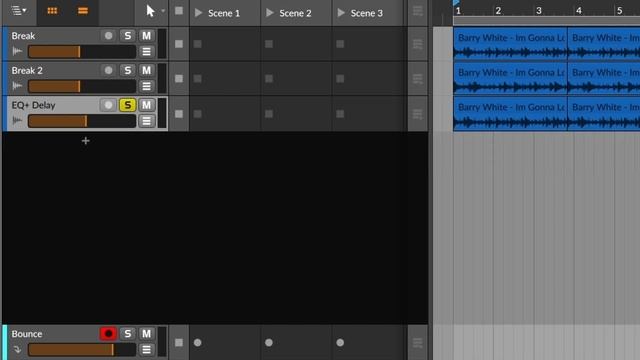Image resolution: width=640 pixels, height=360 pixels.
Task: Record into Bounce track Scene 3 slot
Action: 340,342
